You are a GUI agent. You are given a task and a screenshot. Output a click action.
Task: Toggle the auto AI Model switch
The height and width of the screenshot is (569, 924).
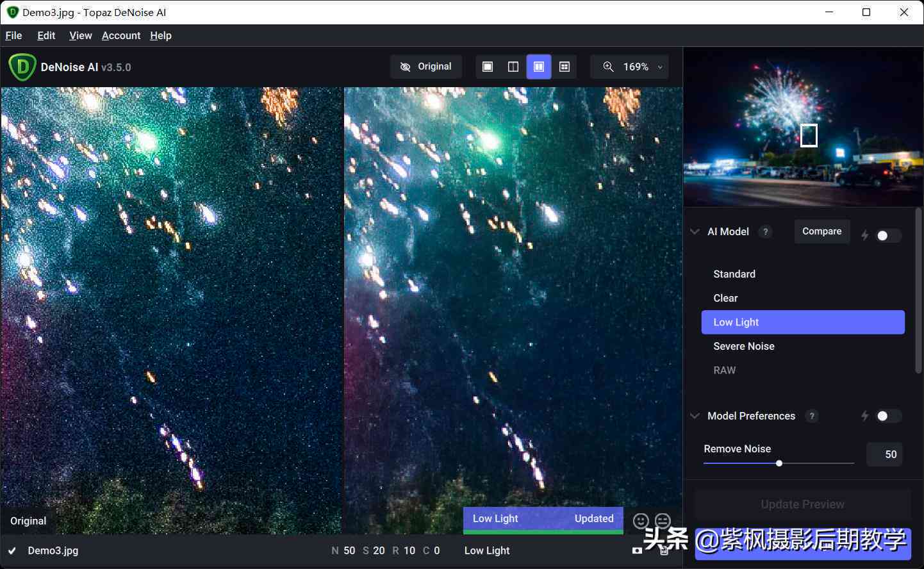[888, 236]
